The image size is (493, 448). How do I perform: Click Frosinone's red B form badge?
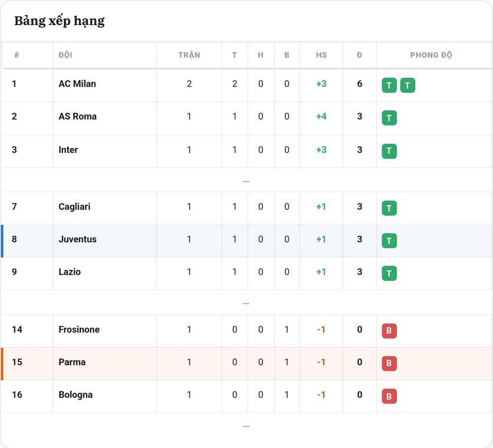click(x=389, y=331)
